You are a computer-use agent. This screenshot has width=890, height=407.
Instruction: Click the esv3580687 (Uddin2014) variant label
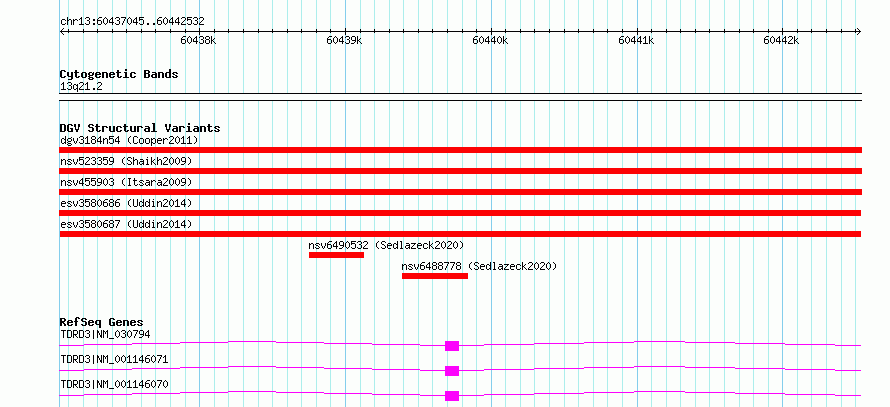coord(126,224)
